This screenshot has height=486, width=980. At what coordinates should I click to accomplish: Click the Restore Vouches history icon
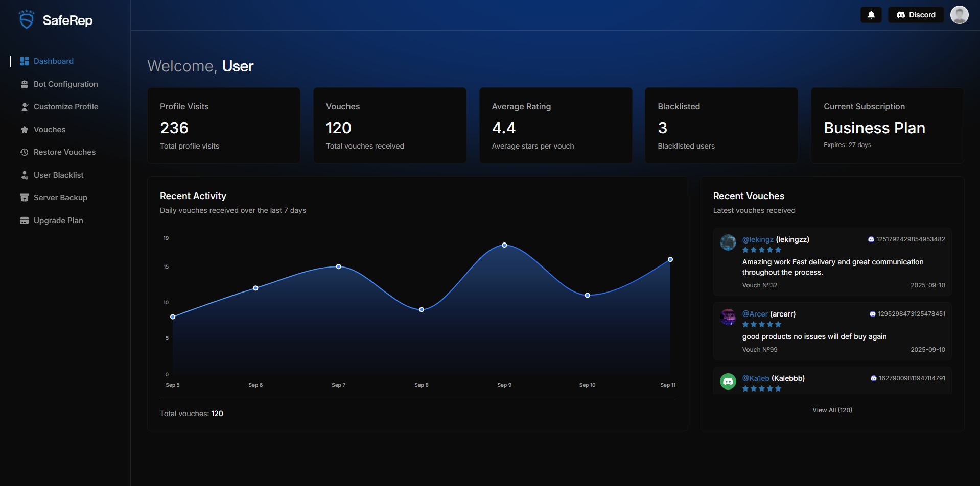(x=24, y=152)
